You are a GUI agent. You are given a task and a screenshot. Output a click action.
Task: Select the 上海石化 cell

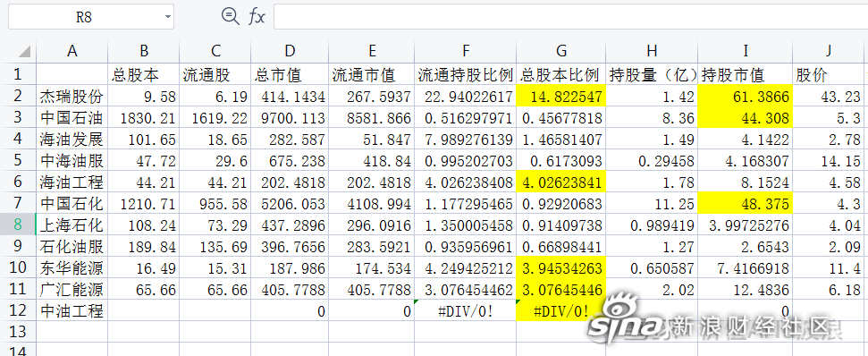72,225
